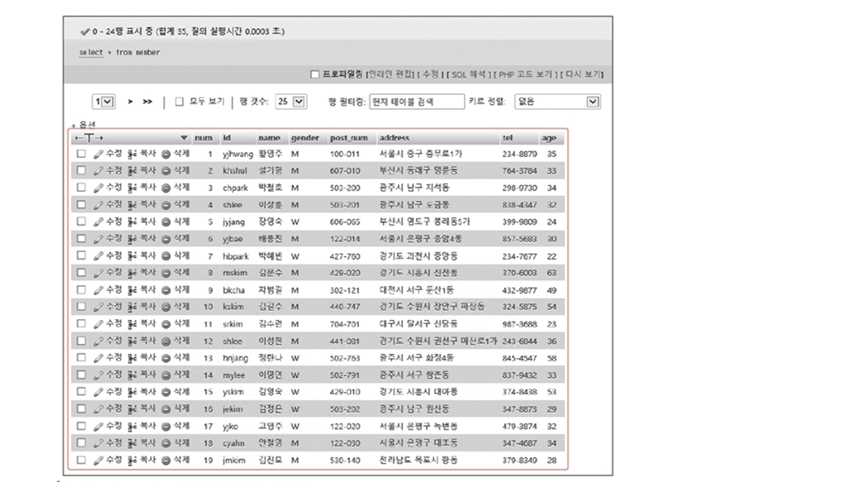Expand the 키로 정렬 sort dropdown
Screen dimensions: 868x488
coord(557,102)
